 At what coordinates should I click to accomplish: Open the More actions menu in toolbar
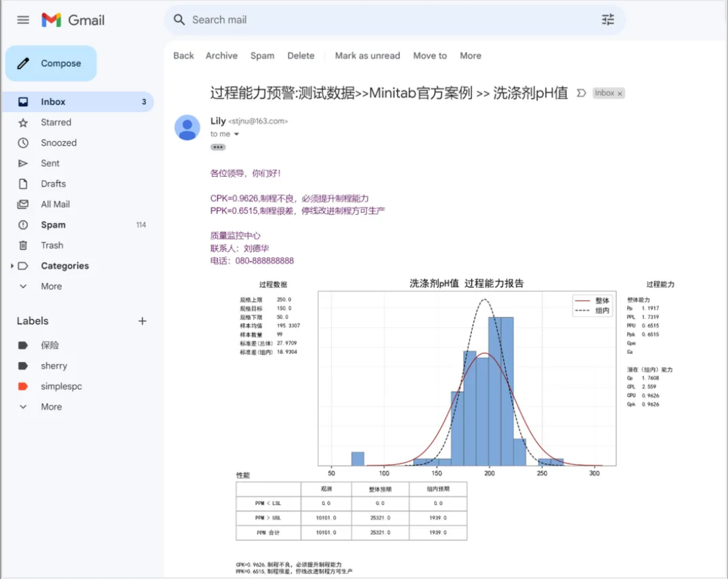point(470,55)
